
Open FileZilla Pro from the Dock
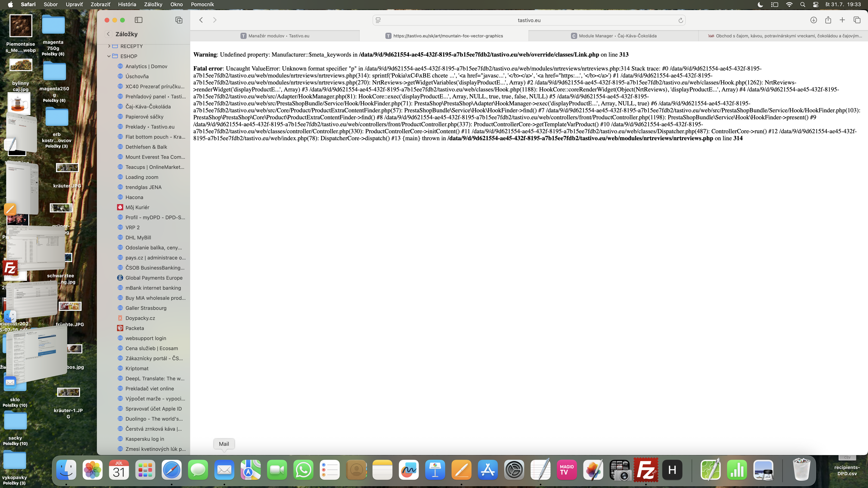click(646, 470)
